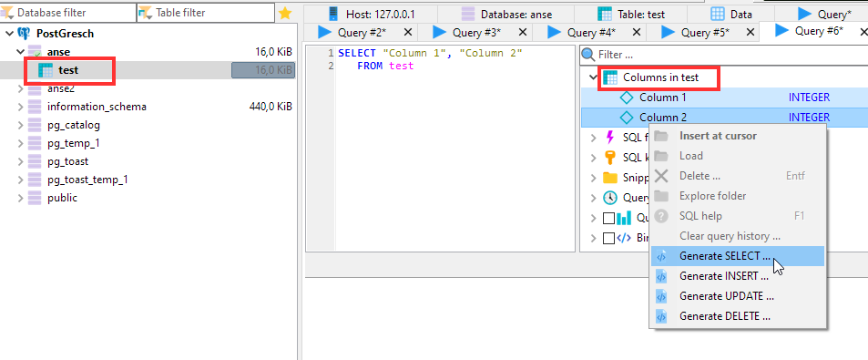
Task: Switch to the Query #5 tab
Action: [x=703, y=33]
